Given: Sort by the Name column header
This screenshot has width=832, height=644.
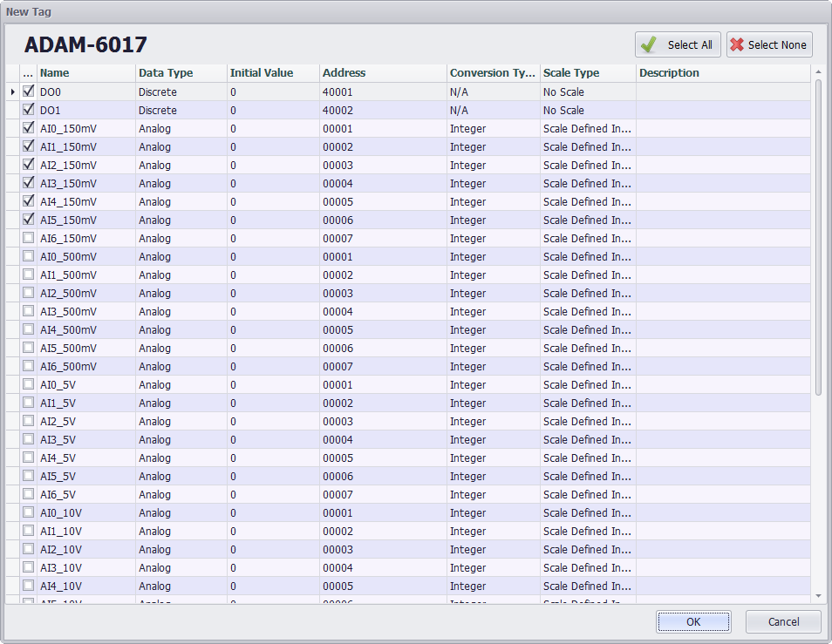Looking at the screenshot, I should coord(85,73).
